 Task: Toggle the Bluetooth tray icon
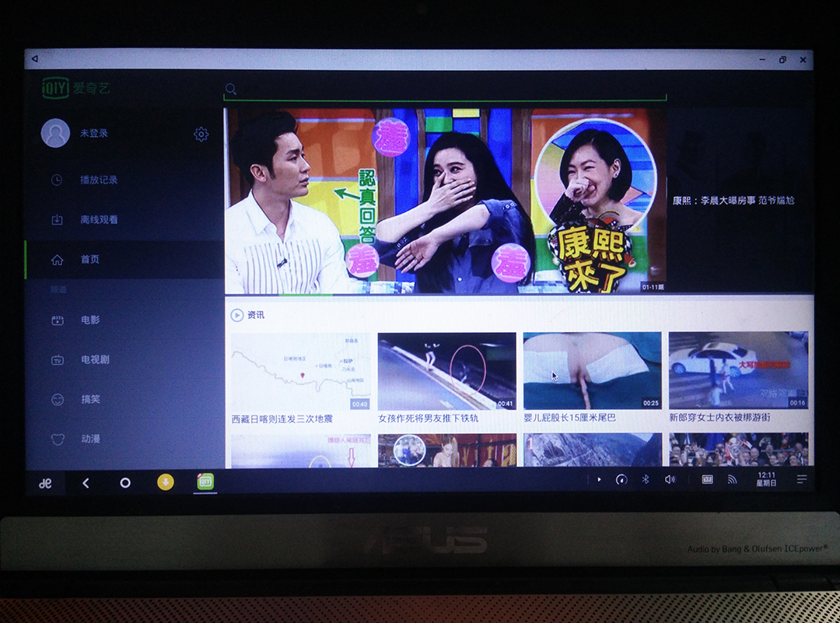[x=646, y=479]
